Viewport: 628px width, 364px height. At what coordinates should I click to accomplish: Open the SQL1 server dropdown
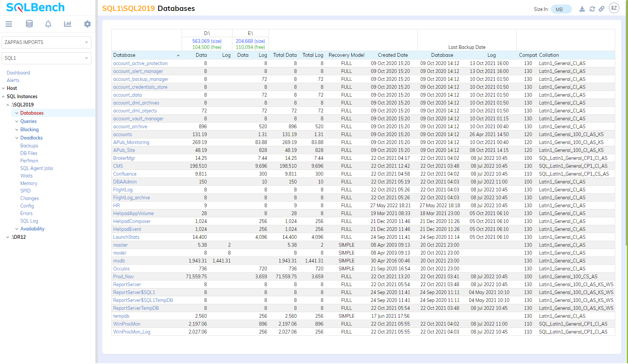(x=47, y=58)
